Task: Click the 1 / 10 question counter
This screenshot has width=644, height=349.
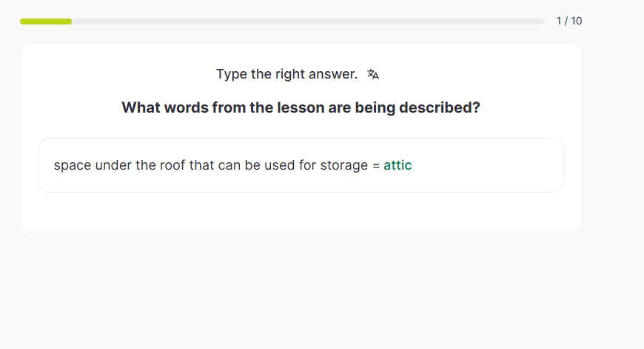Action: tap(569, 21)
